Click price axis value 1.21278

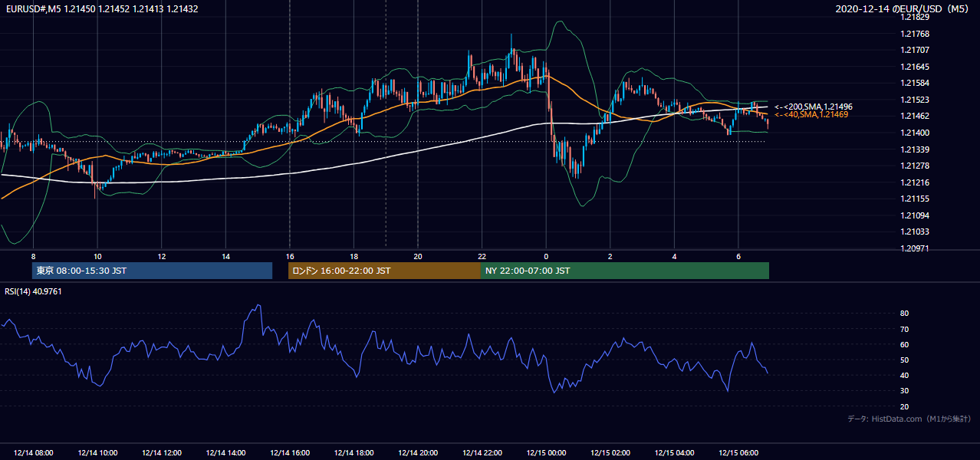coord(914,166)
